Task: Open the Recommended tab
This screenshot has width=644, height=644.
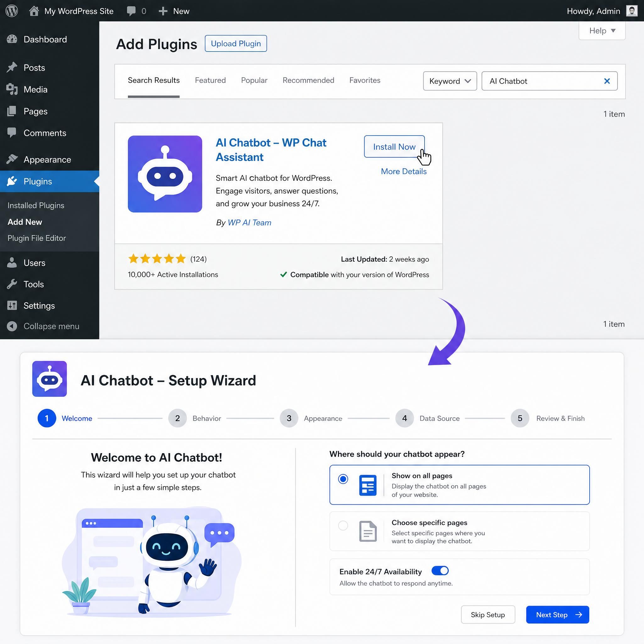Action: click(x=308, y=80)
